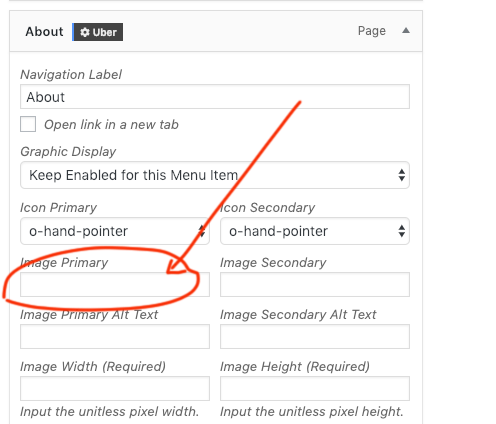Open the Icon Primary dropdown
The width and height of the screenshot is (496, 424).
[x=115, y=231]
